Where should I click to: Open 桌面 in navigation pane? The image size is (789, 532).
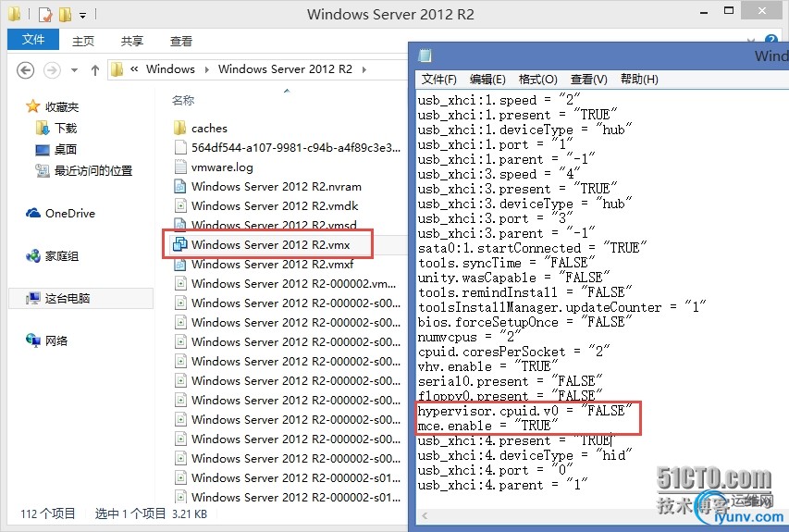[66, 149]
